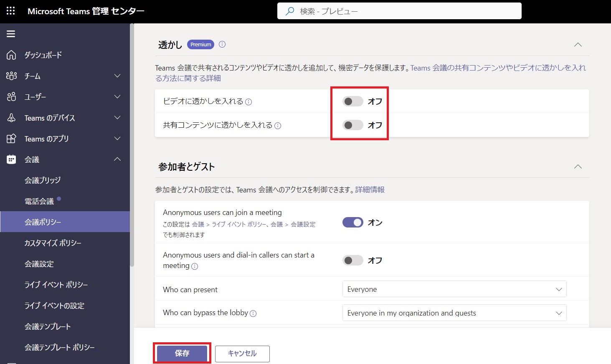This screenshot has height=364, width=611.
Task: Click the 保存 button
Action: (182, 354)
